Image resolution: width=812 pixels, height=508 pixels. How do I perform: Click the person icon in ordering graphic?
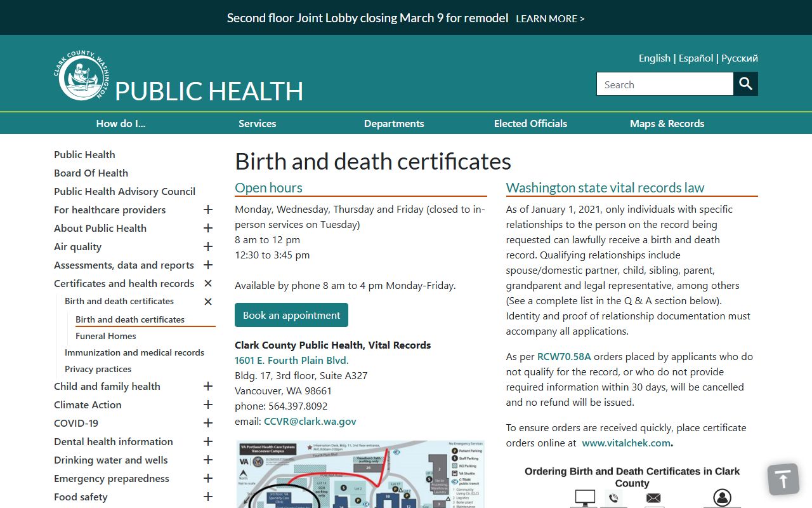(722, 498)
